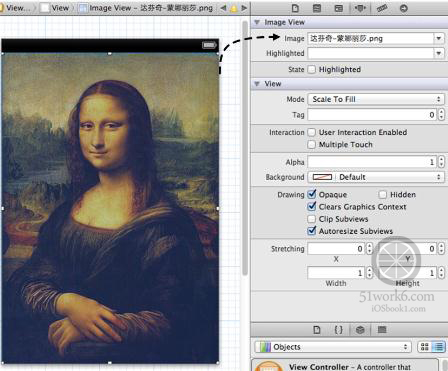Click the Stretching Width input field
Image resolution: width=448 pixels, height=371 pixels.
tap(336, 273)
